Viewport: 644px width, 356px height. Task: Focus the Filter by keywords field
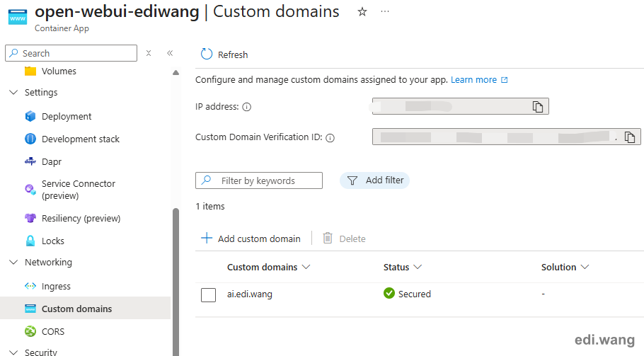coord(259,180)
